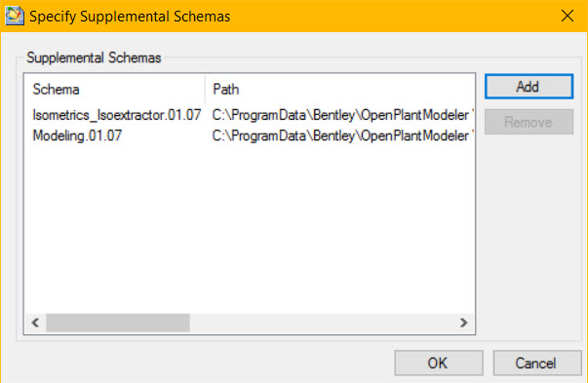Confirm the dialog with the OK button
This screenshot has width=588, height=383.
(x=439, y=363)
